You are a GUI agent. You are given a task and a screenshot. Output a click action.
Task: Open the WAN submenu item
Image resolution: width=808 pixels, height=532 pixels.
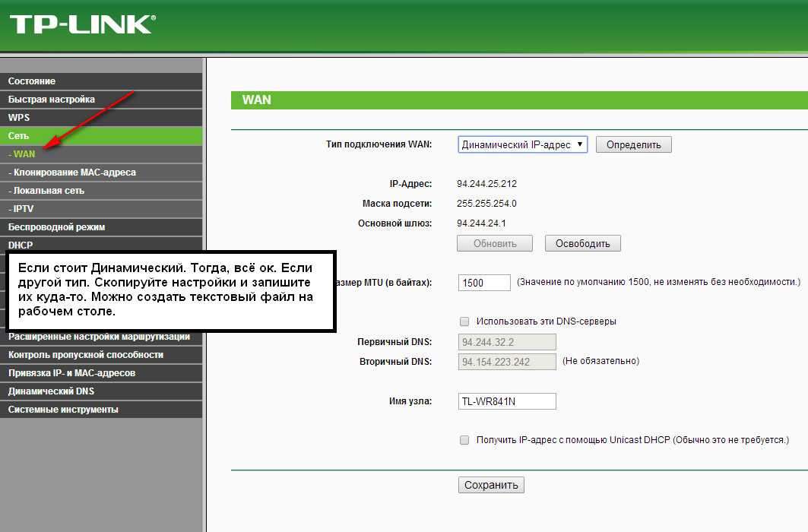pos(101,154)
